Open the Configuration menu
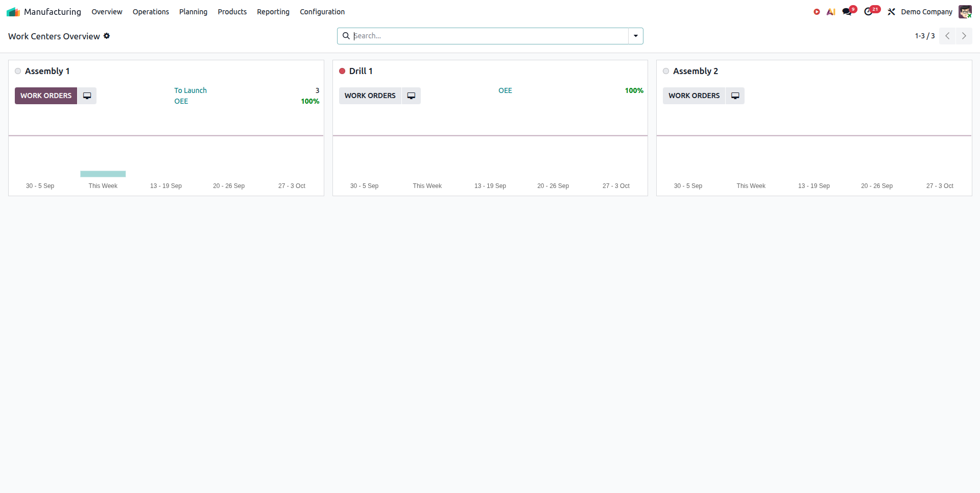Screen dimensions: 980x493 coord(322,12)
